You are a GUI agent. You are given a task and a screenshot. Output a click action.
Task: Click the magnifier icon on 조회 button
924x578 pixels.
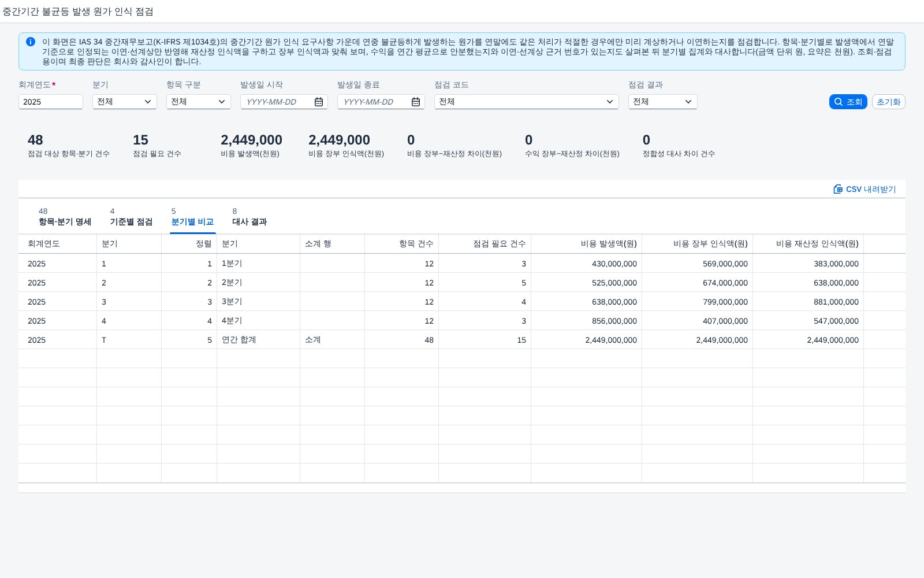pos(839,102)
